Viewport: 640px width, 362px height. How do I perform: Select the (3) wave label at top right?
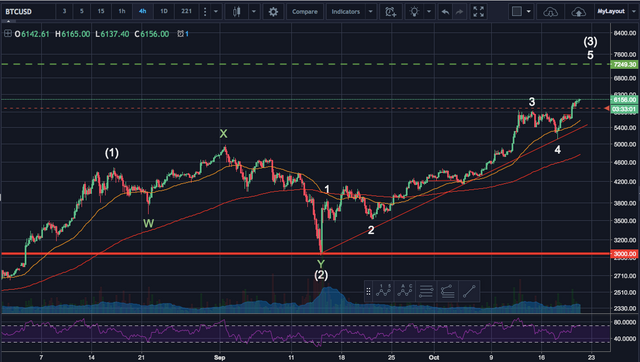tap(590, 42)
